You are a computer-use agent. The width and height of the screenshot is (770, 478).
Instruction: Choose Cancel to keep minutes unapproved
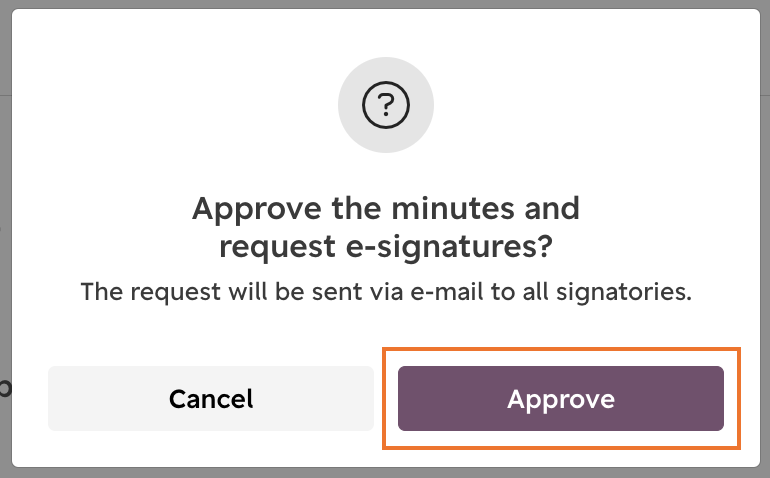click(x=211, y=398)
